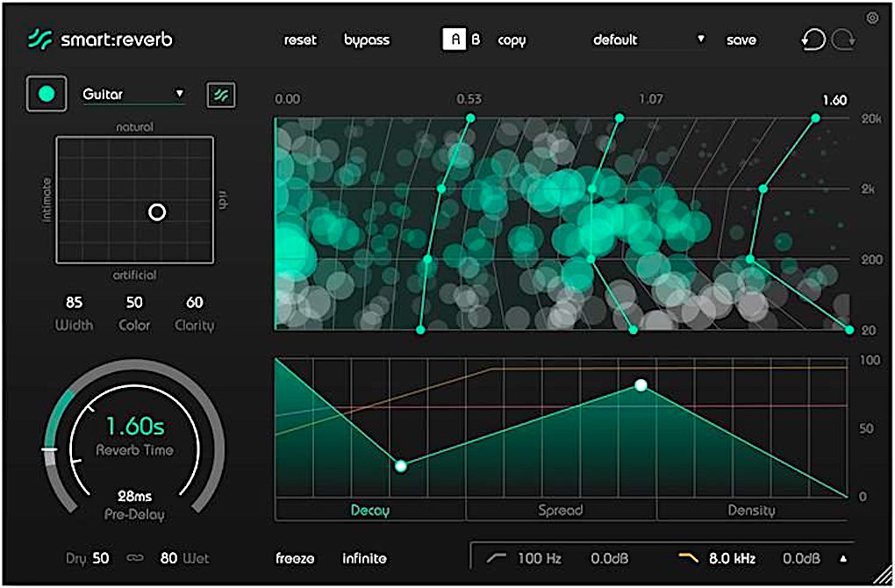The width and height of the screenshot is (895, 588).
Task: Expand the EQ panel with the small triangle
Action: tap(842, 557)
